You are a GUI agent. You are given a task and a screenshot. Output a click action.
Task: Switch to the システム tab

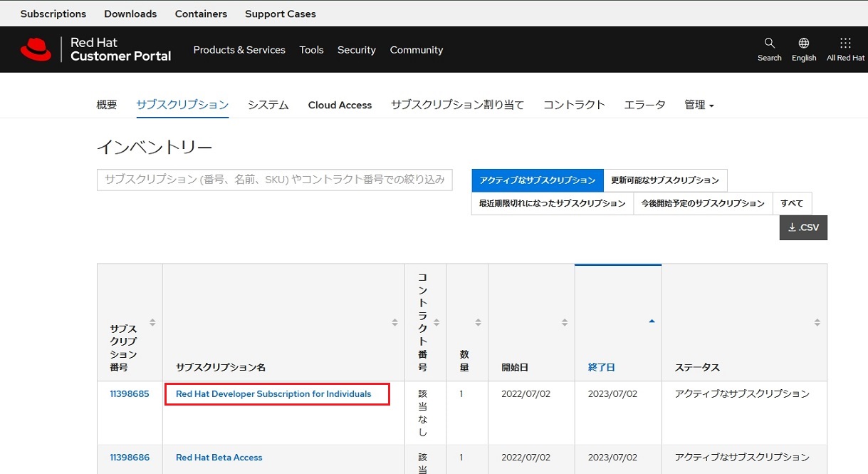coord(268,105)
